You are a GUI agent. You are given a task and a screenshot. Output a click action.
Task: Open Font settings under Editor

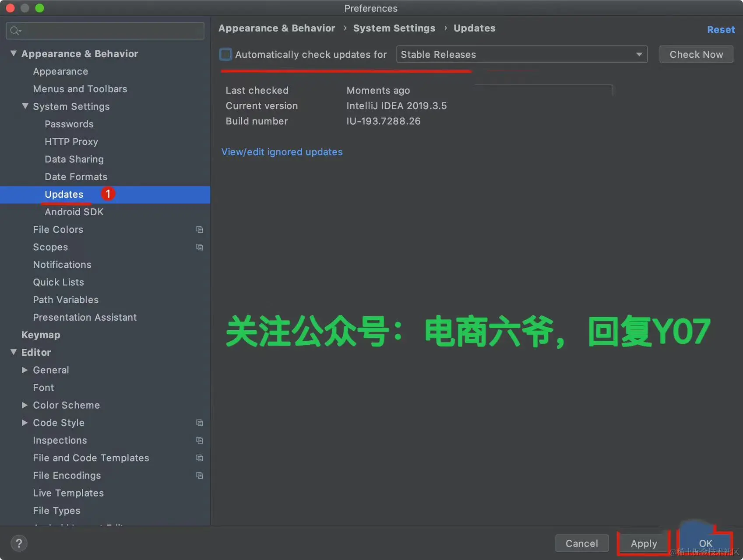(43, 388)
